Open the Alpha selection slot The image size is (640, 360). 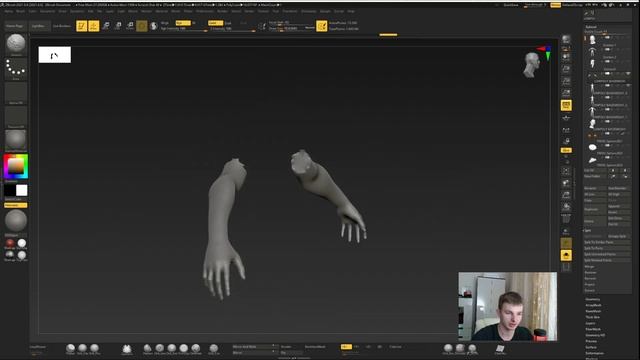(16, 92)
